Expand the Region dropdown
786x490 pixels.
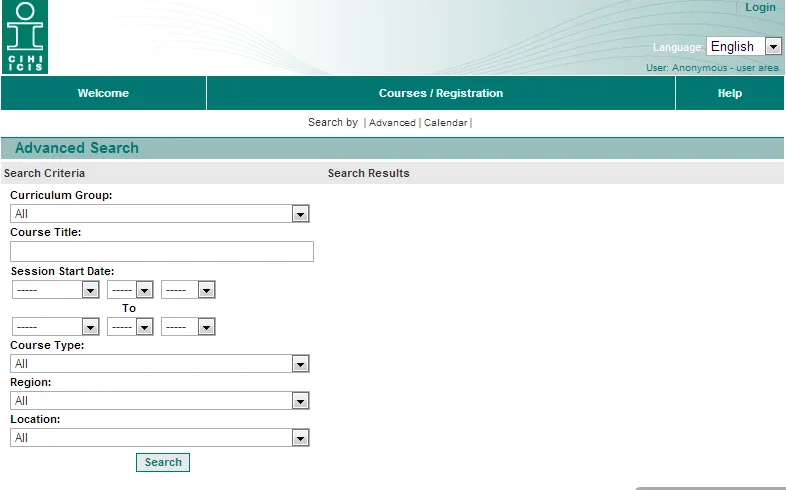160,401
